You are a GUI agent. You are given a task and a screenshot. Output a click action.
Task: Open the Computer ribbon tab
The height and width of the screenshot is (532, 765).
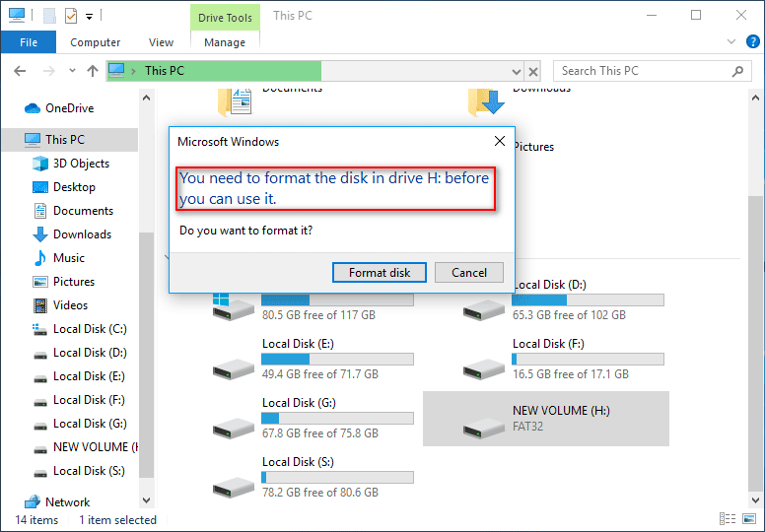(96, 42)
